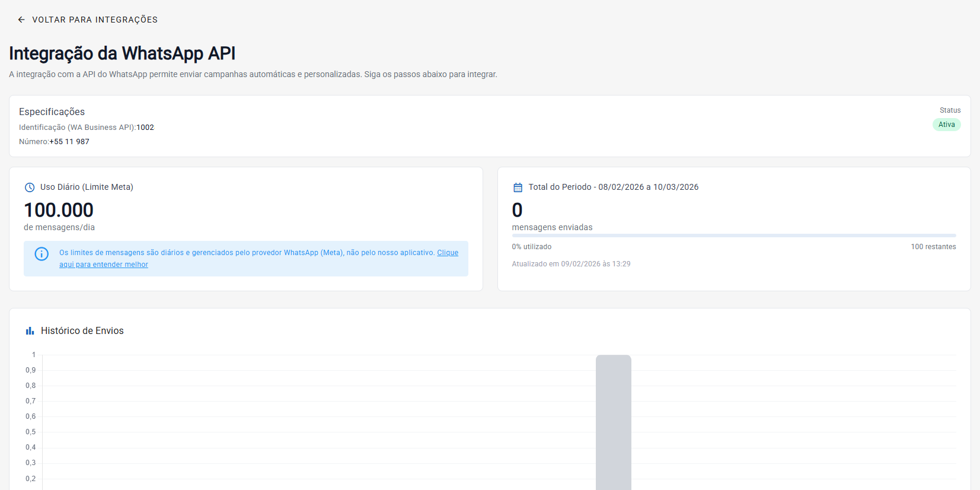This screenshot has width=980, height=490.
Task: Click the info icon in the blue notice
Action: point(42,254)
